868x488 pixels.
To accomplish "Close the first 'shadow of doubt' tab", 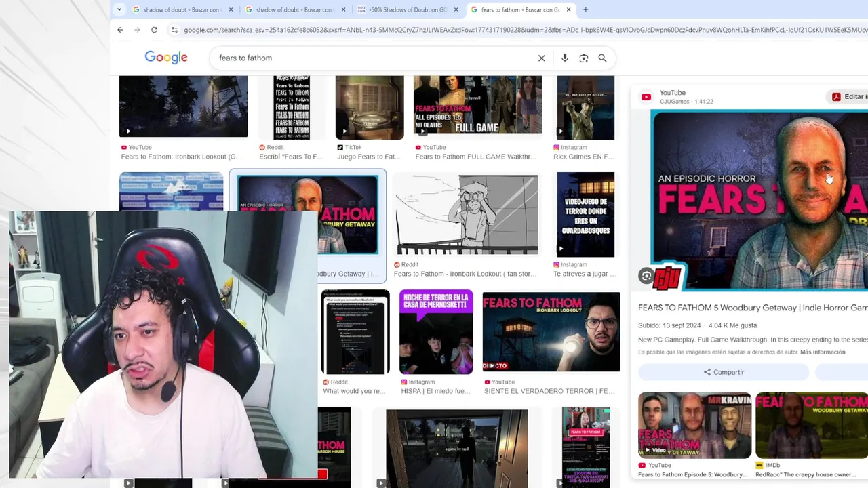I will [x=231, y=9].
